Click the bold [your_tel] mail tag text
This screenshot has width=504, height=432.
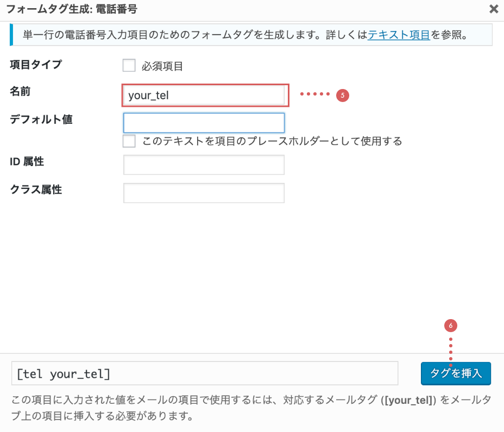[409, 401]
